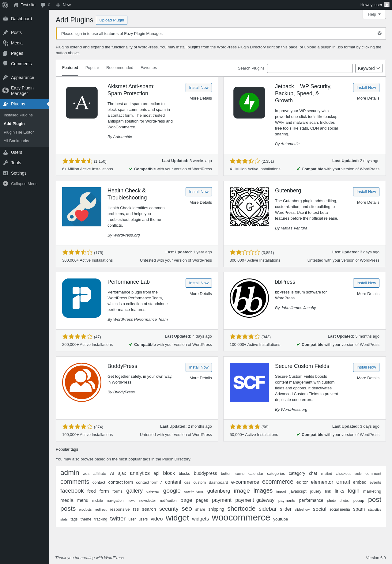
Task: Install the Gutenberg plugin
Action: [366, 192]
